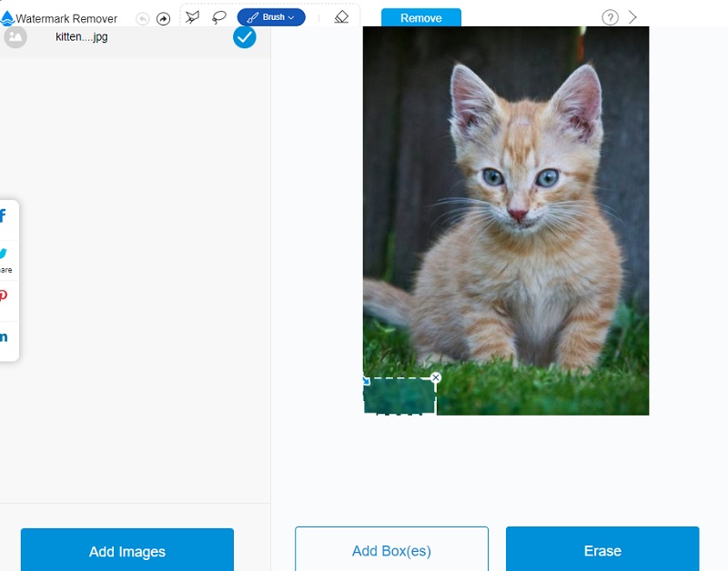The width and height of the screenshot is (728, 571).
Task: Select the Polygonal selection tool
Action: point(191,16)
